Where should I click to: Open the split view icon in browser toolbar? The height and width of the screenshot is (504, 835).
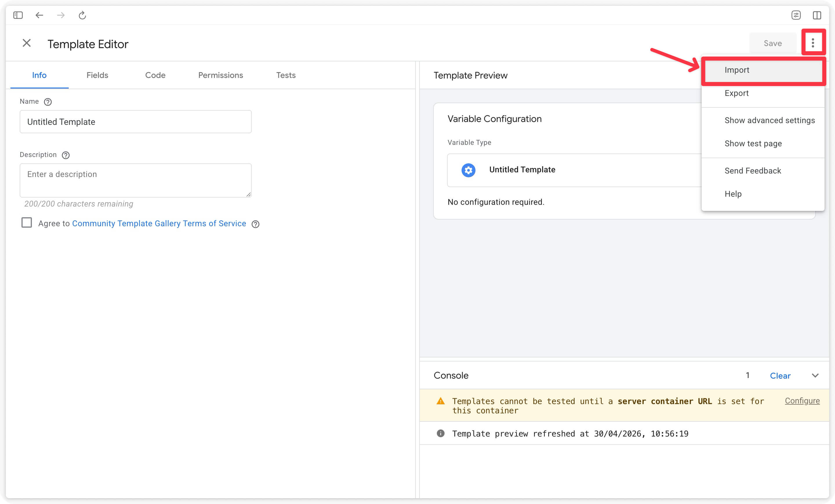click(817, 15)
